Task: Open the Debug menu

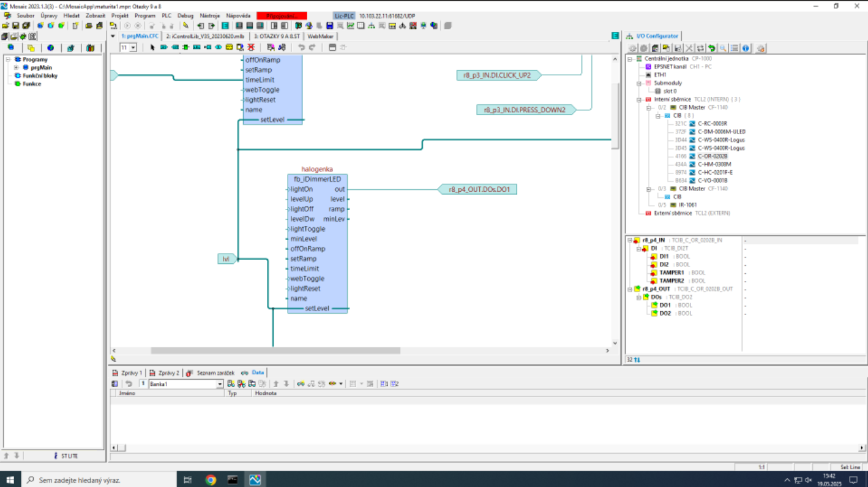Action: click(x=185, y=15)
